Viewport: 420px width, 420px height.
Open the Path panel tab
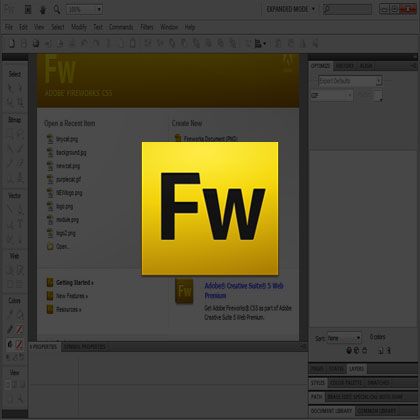click(x=316, y=397)
